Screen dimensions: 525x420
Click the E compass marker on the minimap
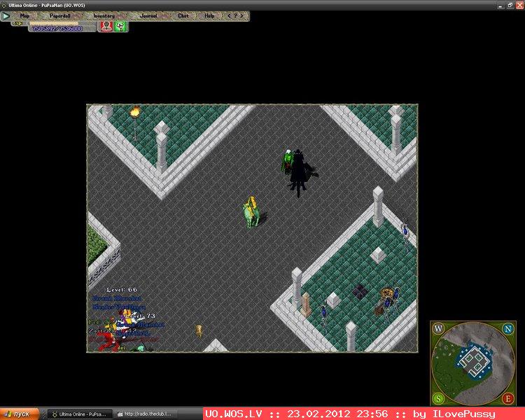click(508, 398)
